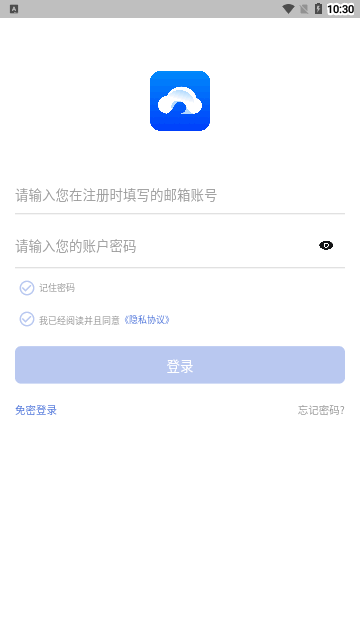Tap the 登录 button
The height and width of the screenshot is (640, 360).
(180, 365)
